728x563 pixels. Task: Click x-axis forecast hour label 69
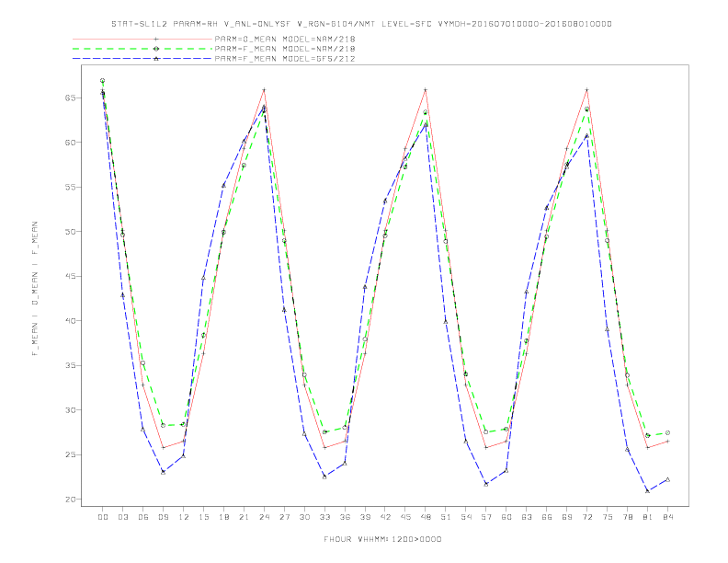(567, 517)
